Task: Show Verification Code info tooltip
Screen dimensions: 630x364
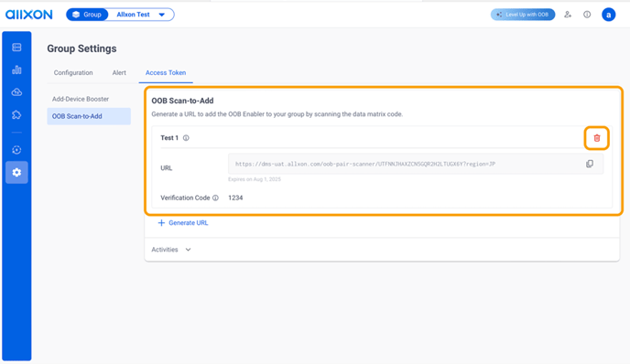Action: (x=215, y=198)
